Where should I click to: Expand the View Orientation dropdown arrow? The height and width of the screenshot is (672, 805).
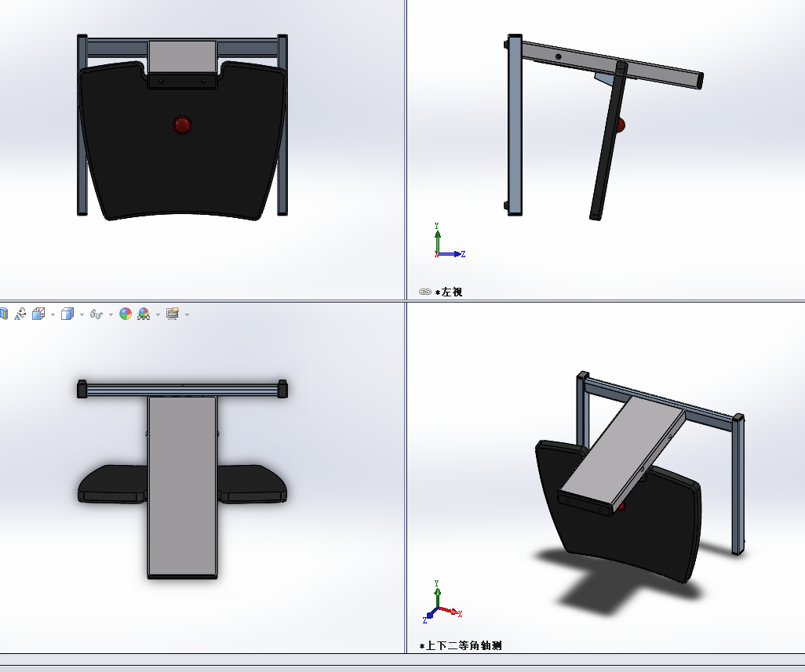(x=53, y=314)
